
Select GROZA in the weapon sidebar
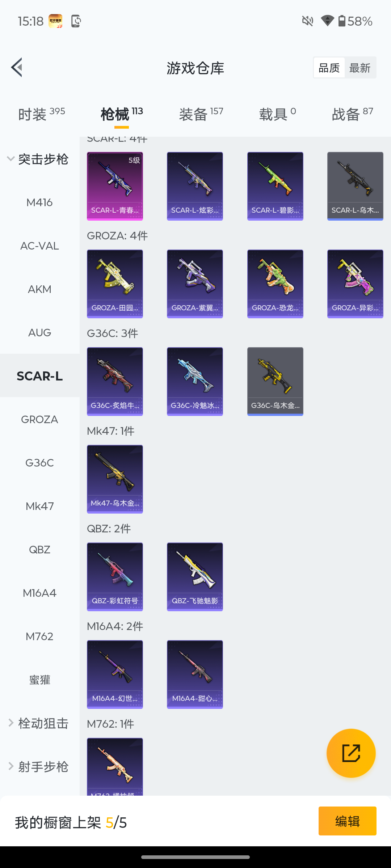[40, 419]
